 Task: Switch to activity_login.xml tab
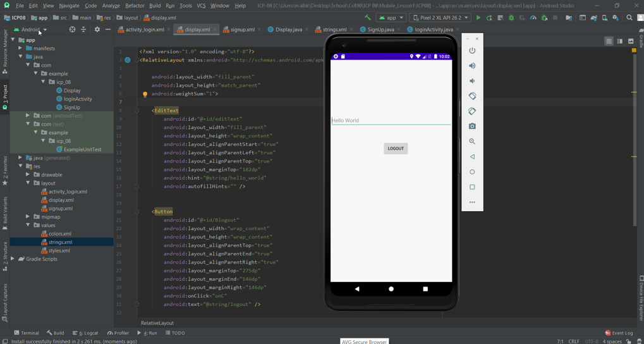click(145, 30)
